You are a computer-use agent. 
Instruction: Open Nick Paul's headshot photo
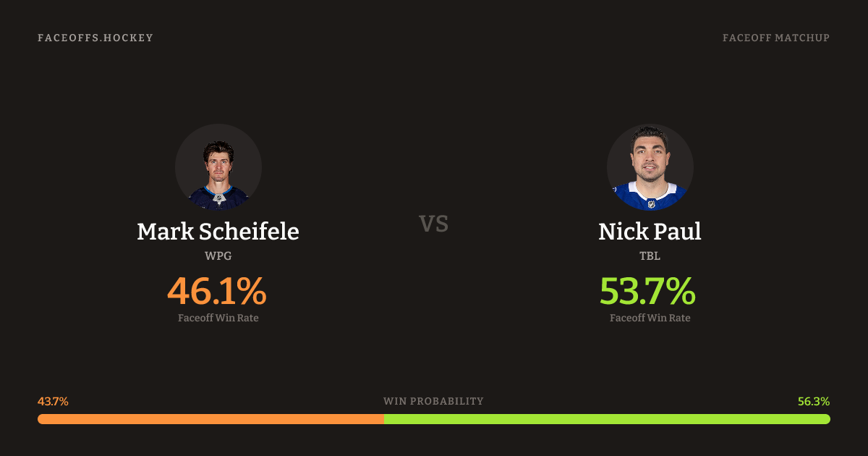point(650,167)
